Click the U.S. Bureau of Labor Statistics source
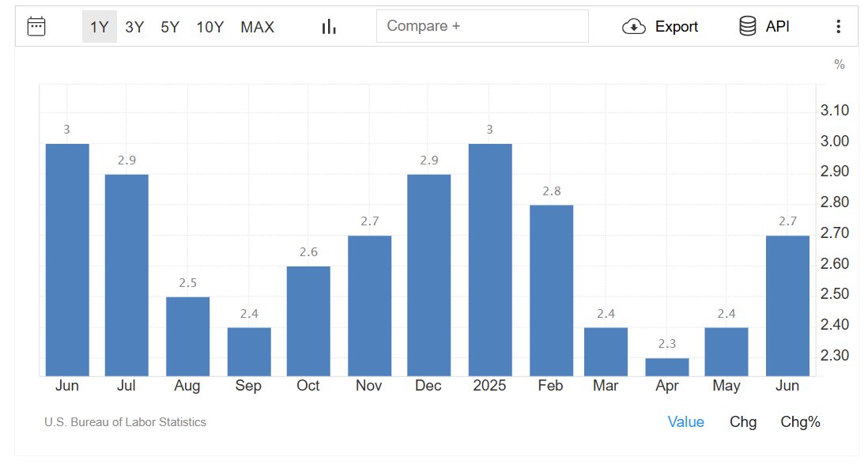868x472 pixels. pos(125,422)
